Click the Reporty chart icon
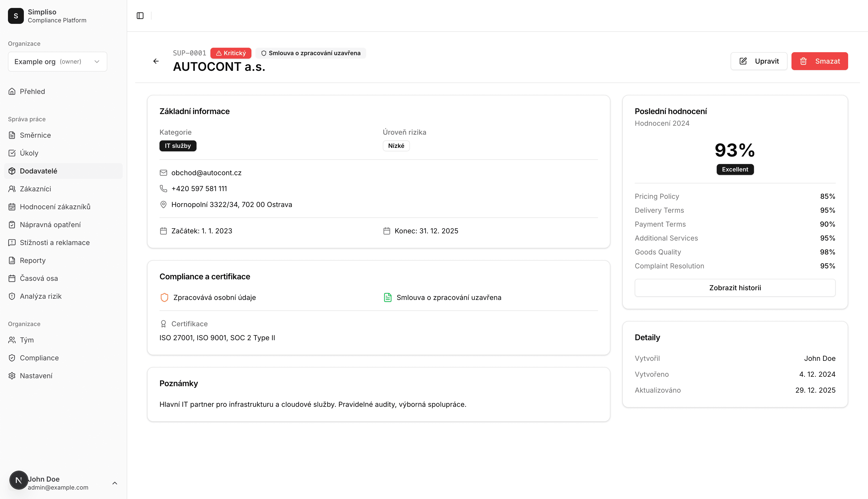The width and height of the screenshot is (868, 499). (12, 260)
